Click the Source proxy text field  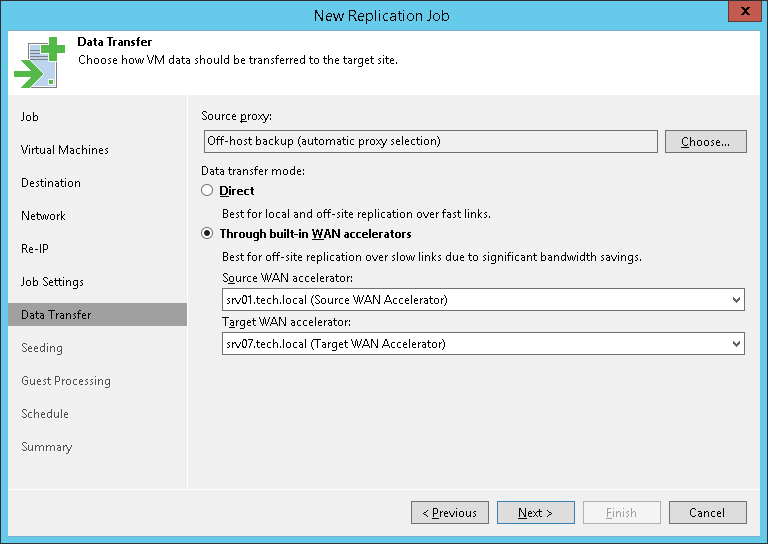(x=430, y=141)
